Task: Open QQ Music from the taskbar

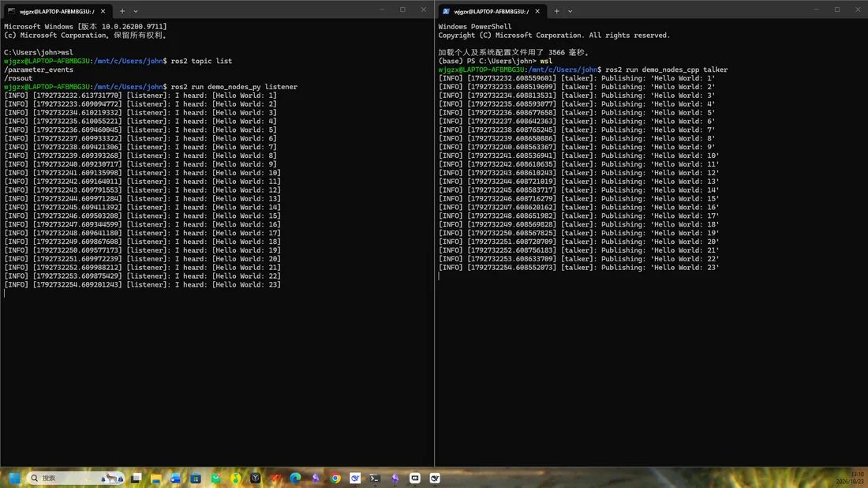Action: [235, 478]
